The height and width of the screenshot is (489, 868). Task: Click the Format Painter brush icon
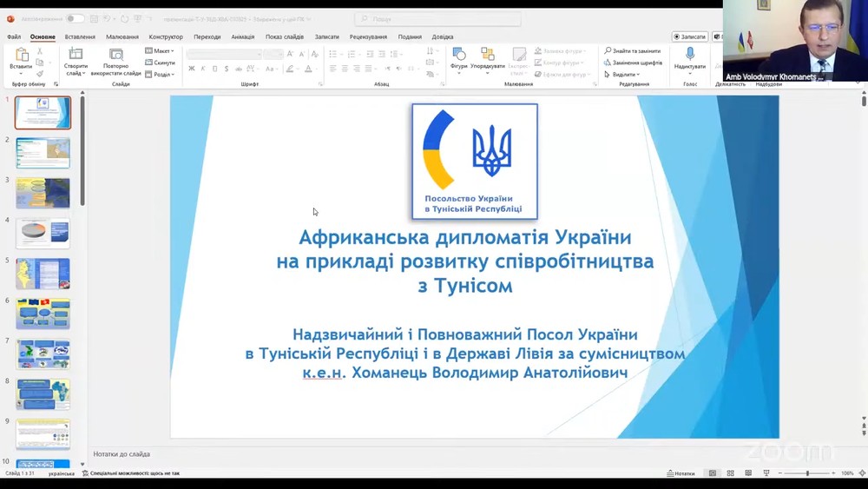point(39,74)
